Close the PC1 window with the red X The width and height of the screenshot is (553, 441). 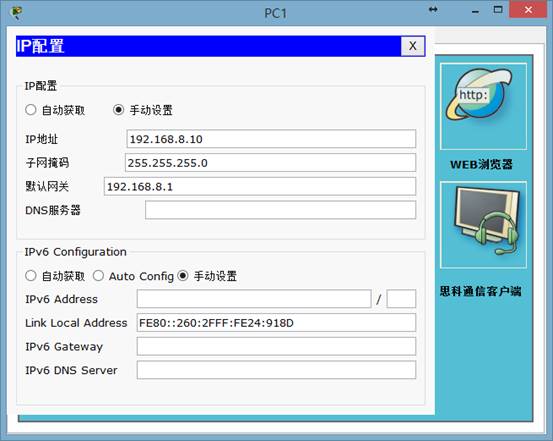528,10
